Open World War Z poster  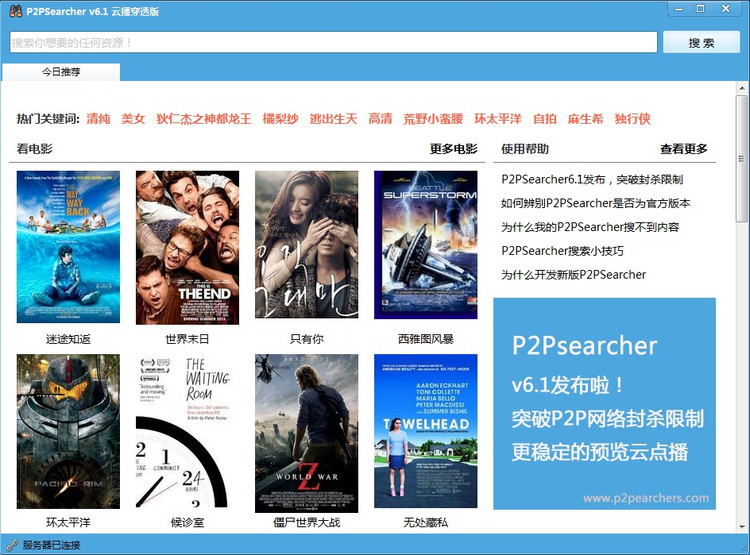pos(307,433)
